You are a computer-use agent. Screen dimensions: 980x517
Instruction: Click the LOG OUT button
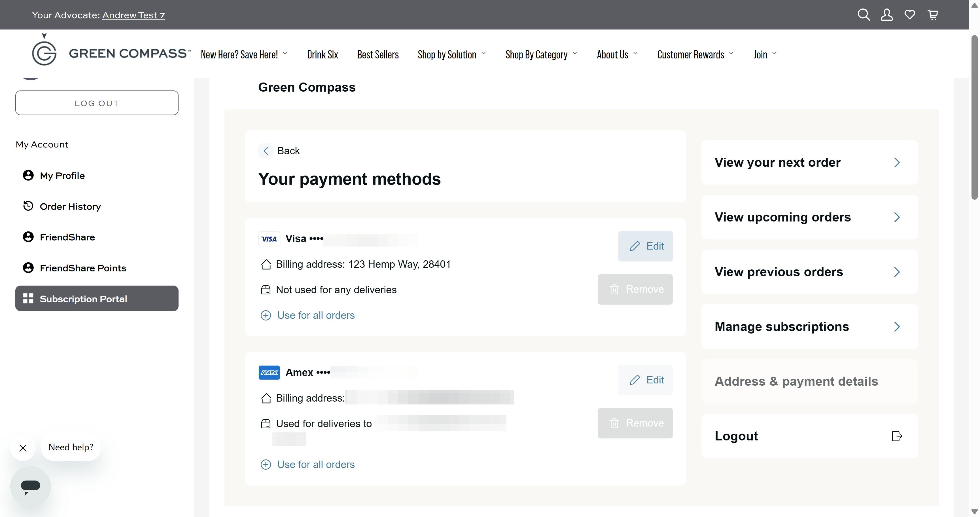[97, 102]
